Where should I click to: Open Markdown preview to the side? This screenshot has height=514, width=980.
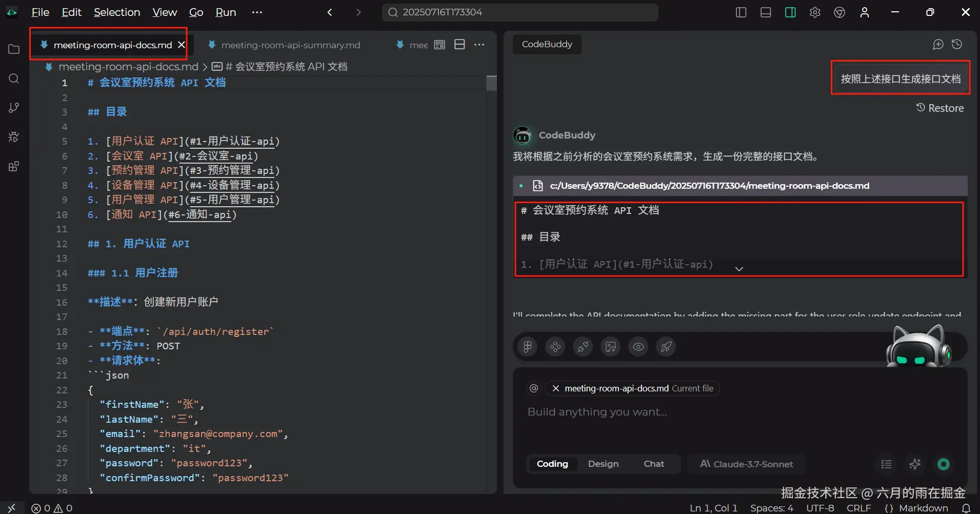click(x=439, y=45)
